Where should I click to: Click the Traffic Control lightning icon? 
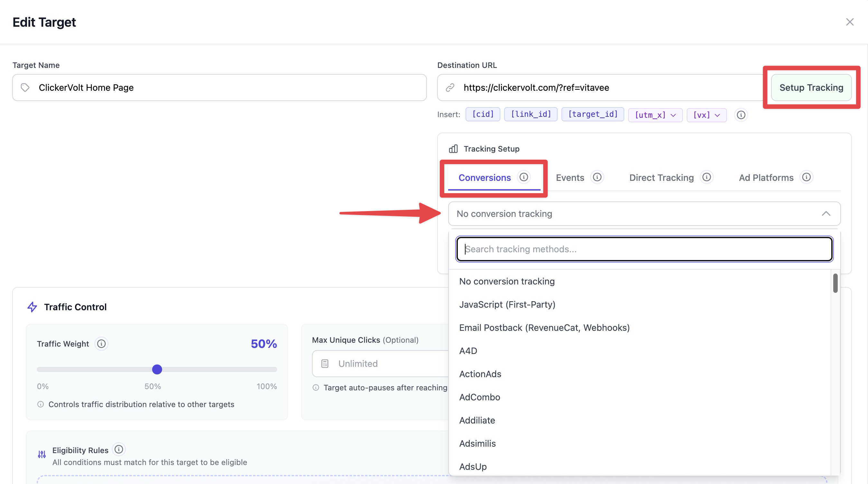[32, 307]
